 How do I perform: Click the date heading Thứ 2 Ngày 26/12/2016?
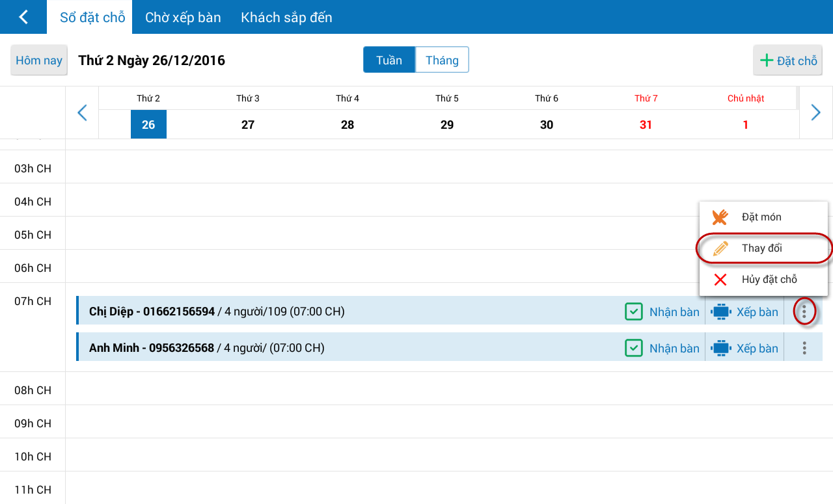point(152,60)
